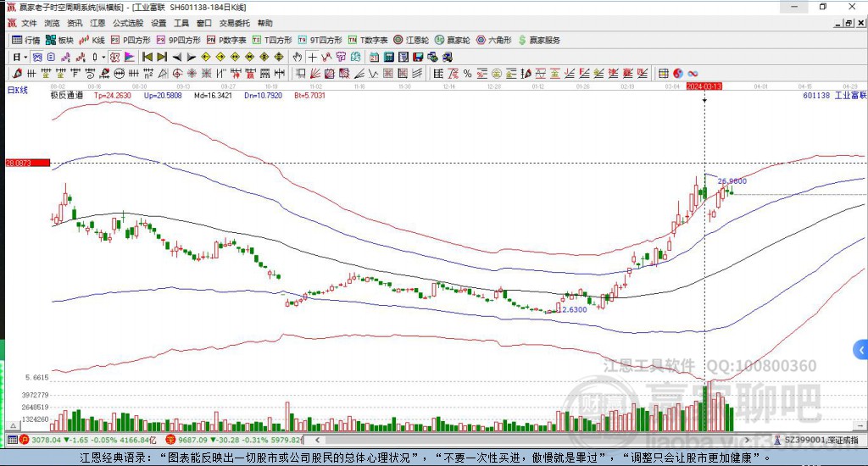
Task: Click the grid table icon beside taiji icon
Action: (663, 73)
